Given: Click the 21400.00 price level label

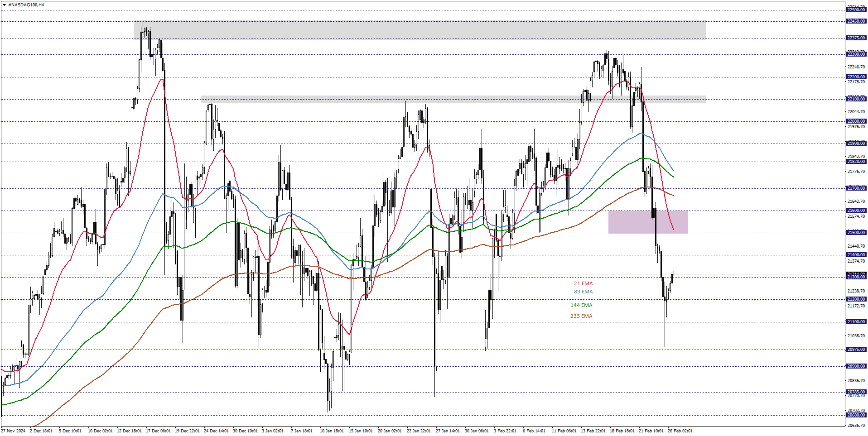Looking at the screenshot, I should coord(856,255).
